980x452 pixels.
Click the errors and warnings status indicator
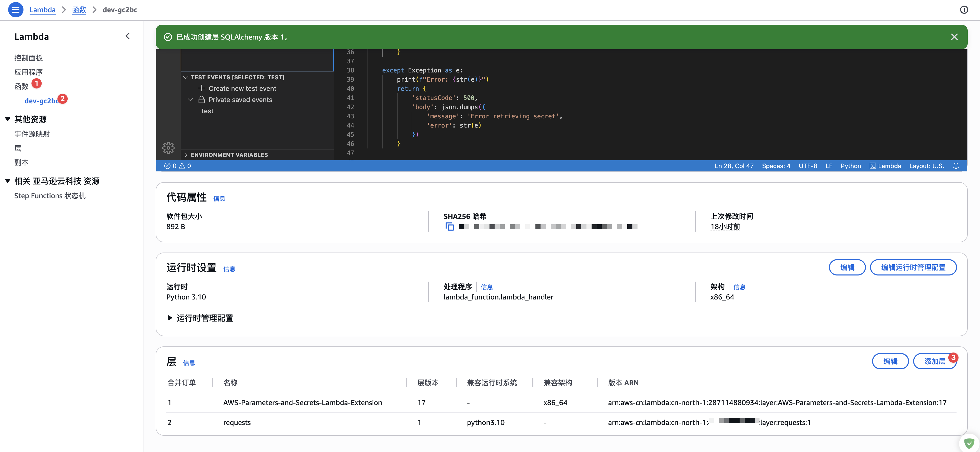(177, 166)
